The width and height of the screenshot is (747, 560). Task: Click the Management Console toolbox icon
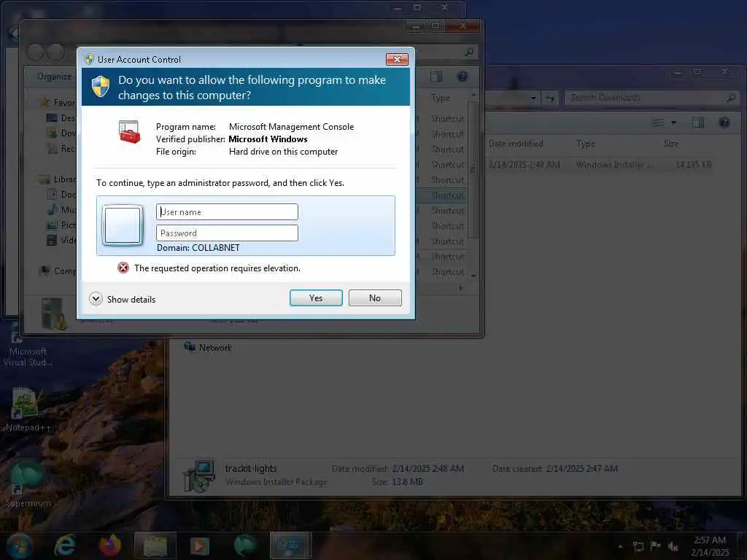[130, 131]
